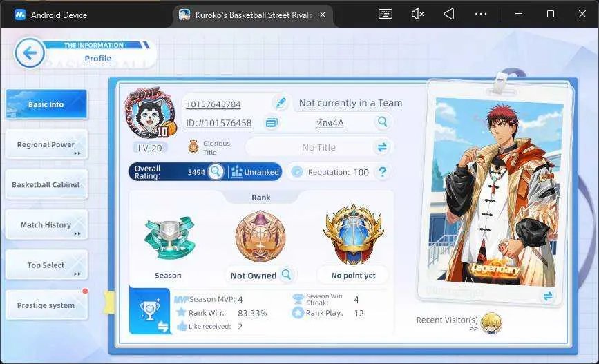The width and height of the screenshot is (599, 364).
Task: Switch stats using the trophy swap button
Action: pos(149,311)
